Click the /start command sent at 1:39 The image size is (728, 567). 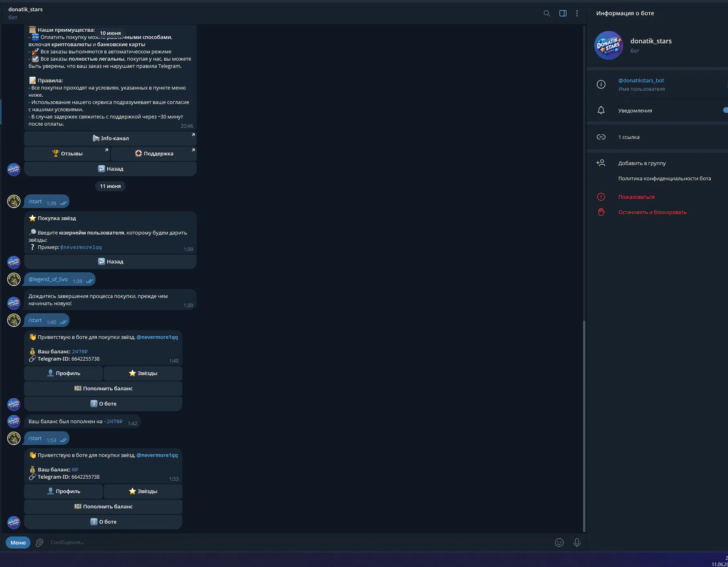[x=35, y=202]
